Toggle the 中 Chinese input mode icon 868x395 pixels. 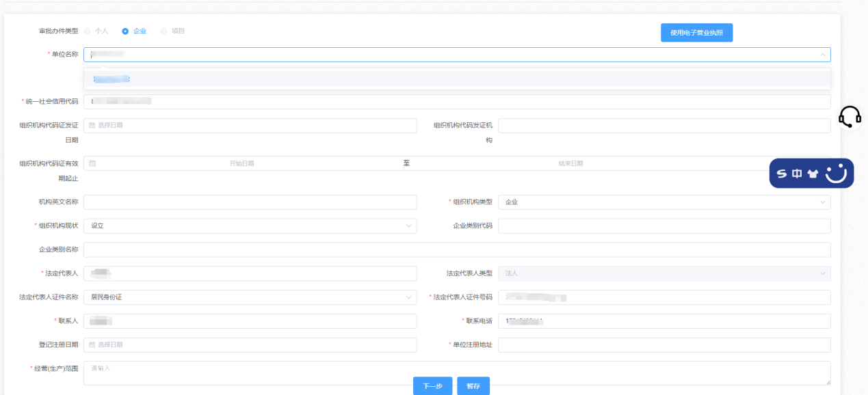pos(797,174)
